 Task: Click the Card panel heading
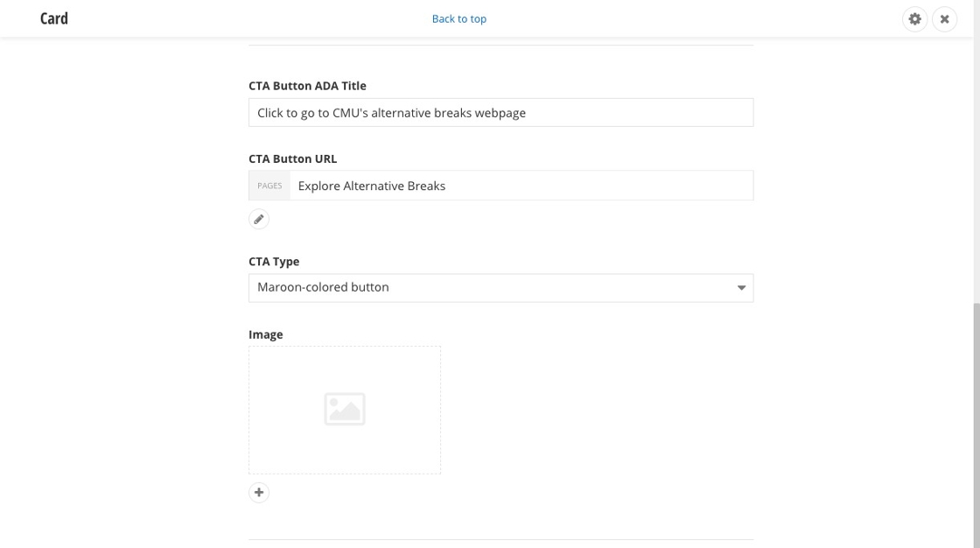click(x=54, y=18)
